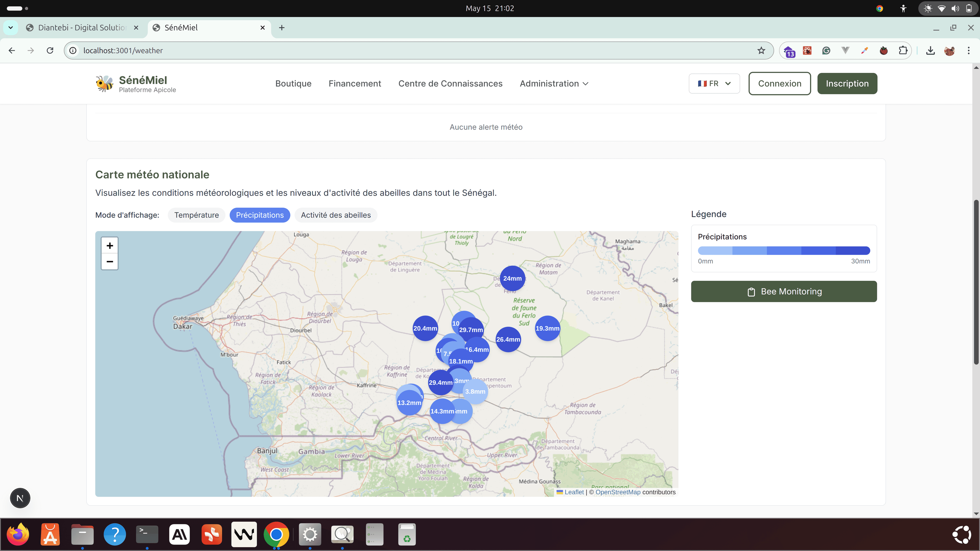Open Terminal from the Ubuntu dock

coord(147,534)
